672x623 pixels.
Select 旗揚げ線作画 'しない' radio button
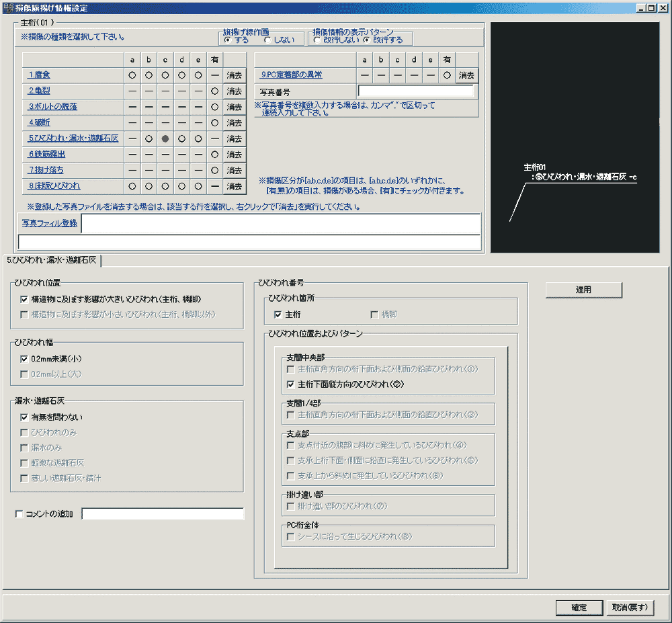268,40
